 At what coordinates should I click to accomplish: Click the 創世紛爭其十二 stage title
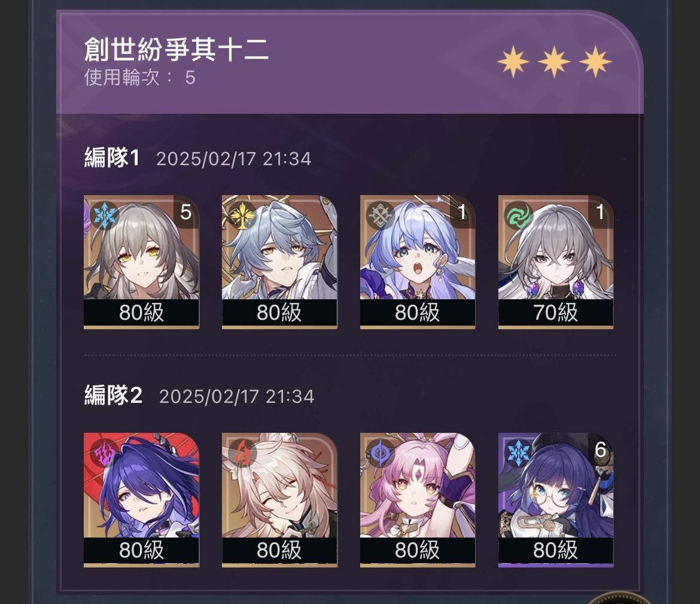pyautogui.click(x=176, y=49)
